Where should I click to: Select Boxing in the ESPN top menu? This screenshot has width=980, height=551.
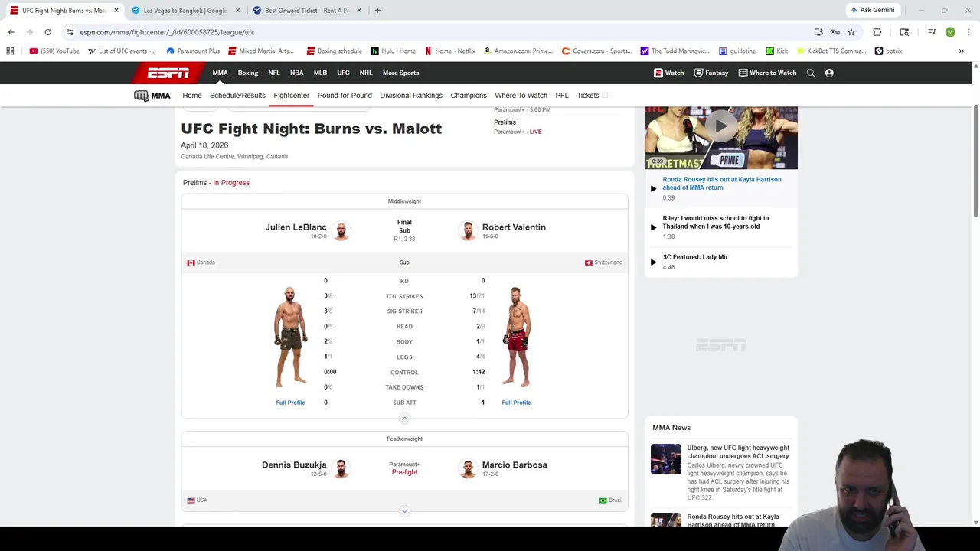(x=248, y=73)
